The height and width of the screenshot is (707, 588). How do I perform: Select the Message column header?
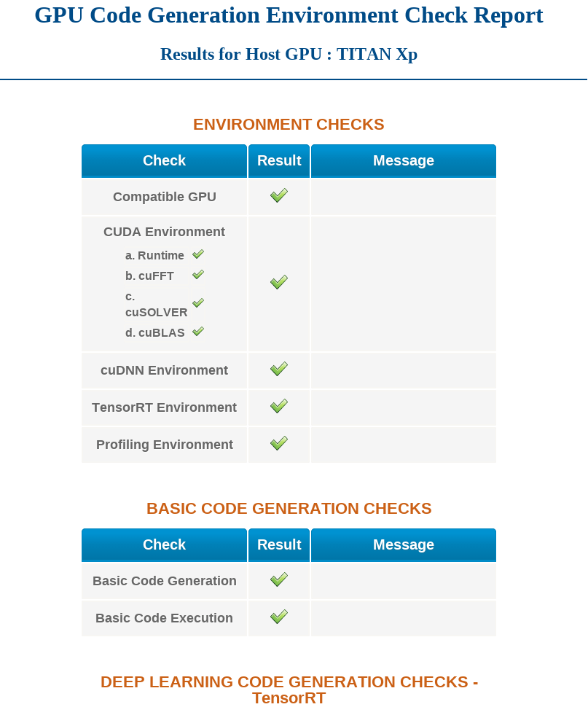(x=403, y=160)
